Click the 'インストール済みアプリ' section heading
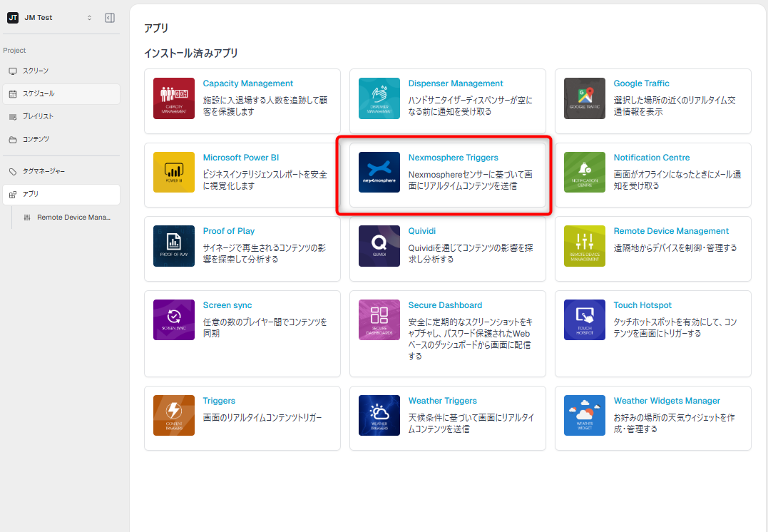Screen dimensions: 768x532 (191, 53)
